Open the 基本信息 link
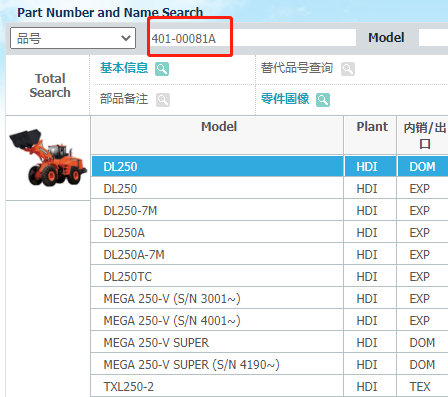The image size is (448, 397). click(x=124, y=68)
